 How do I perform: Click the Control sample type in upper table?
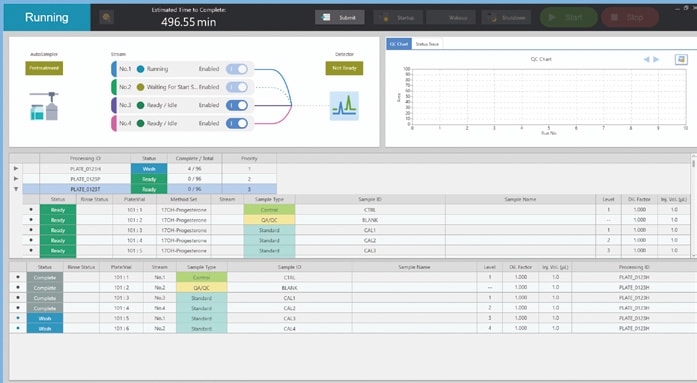tap(269, 210)
